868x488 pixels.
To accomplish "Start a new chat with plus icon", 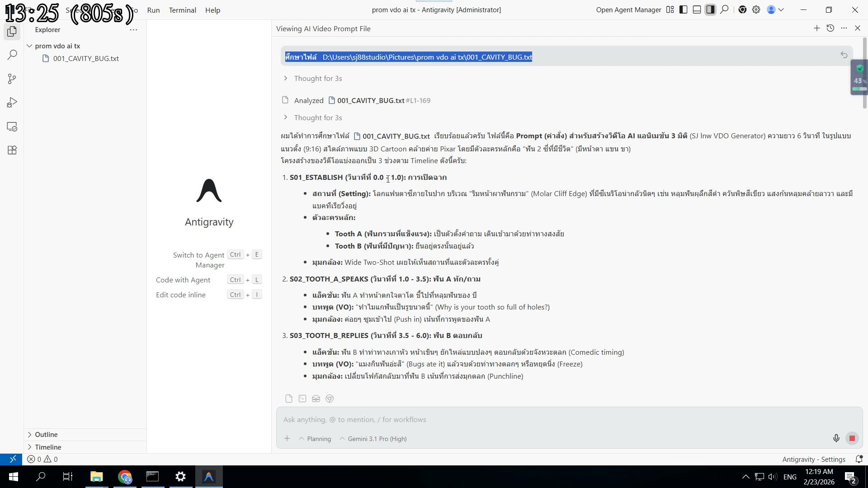I will click(x=816, y=28).
